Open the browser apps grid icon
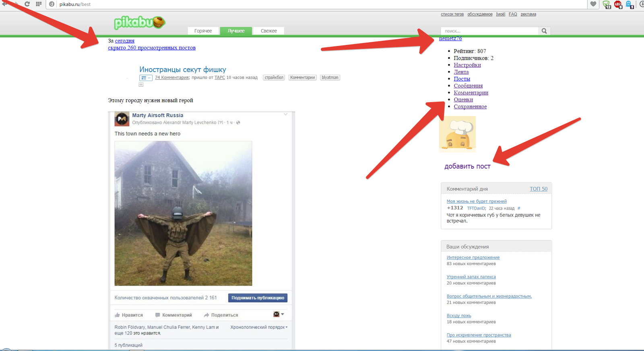The image size is (644, 351). click(39, 4)
